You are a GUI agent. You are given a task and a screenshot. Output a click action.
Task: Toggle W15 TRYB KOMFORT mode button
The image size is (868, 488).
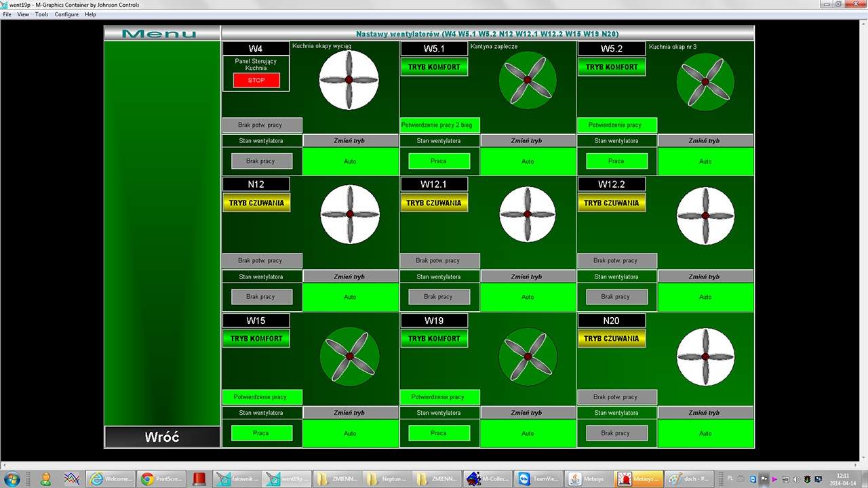coord(256,338)
